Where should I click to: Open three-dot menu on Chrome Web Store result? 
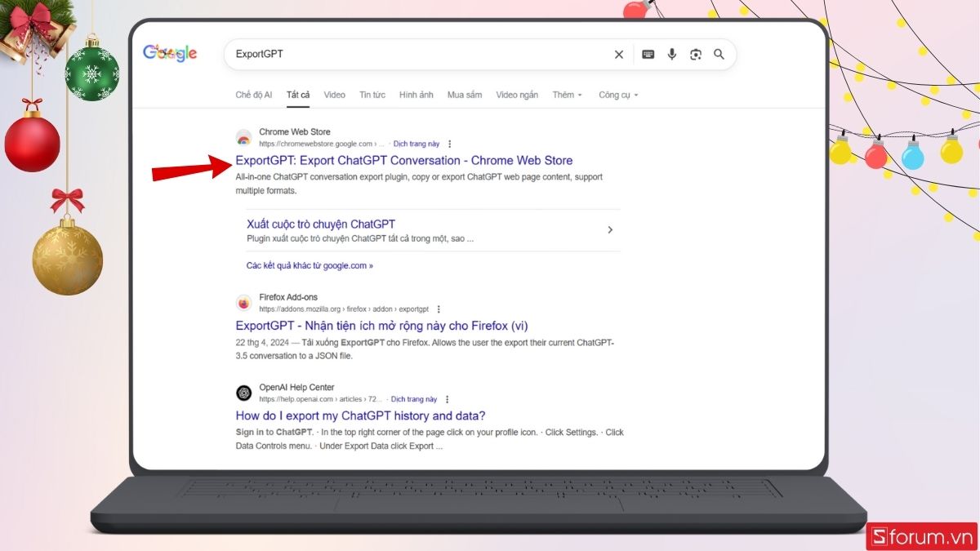click(449, 144)
